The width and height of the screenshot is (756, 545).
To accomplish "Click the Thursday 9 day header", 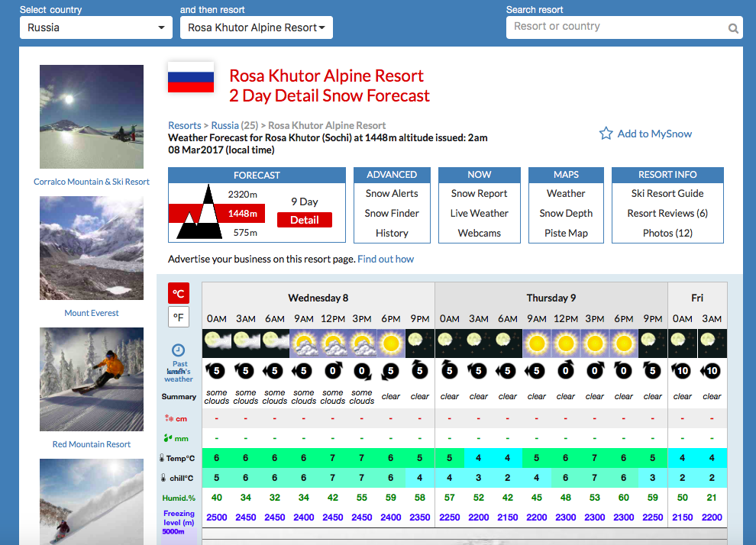I will [x=551, y=298].
